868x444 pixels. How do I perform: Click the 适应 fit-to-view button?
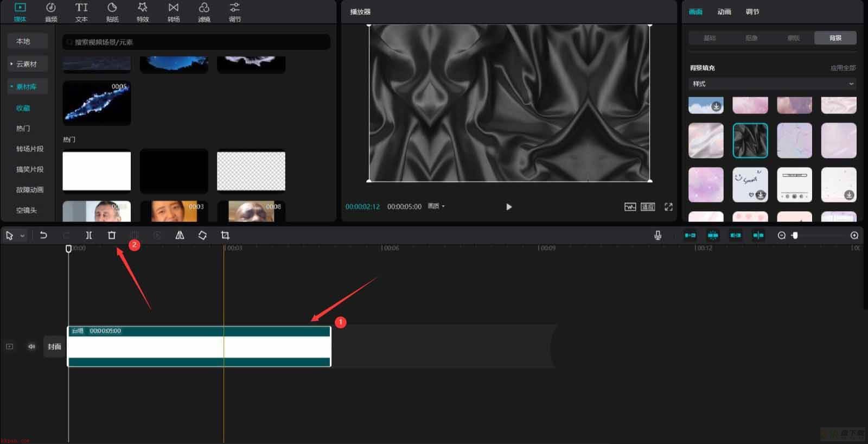648,207
